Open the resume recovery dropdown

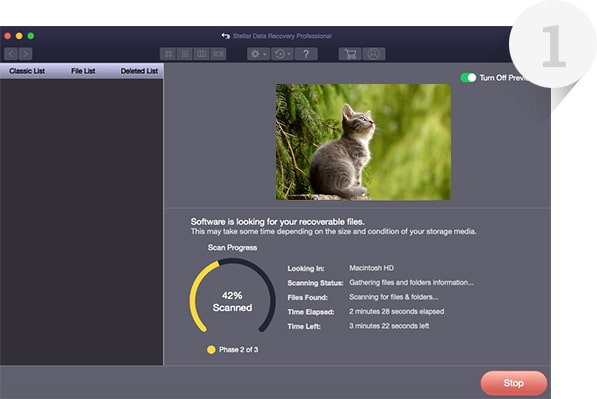click(283, 54)
